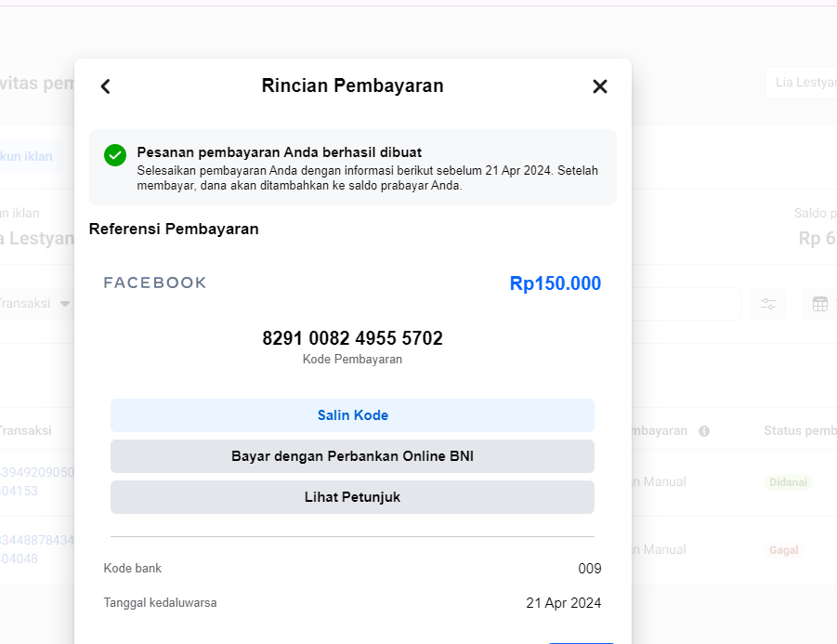Click the Gagal status badge
The width and height of the screenshot is (837, 644).
[783, 550]
